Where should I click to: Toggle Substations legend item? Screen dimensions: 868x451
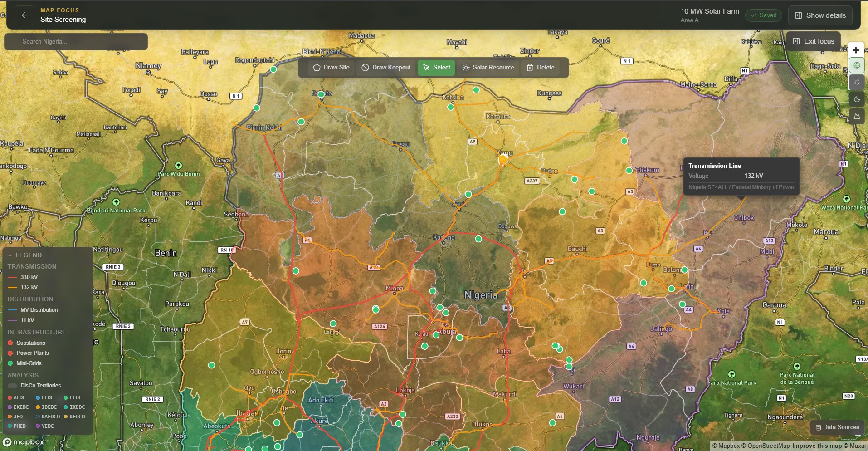[x=26, y=343]
